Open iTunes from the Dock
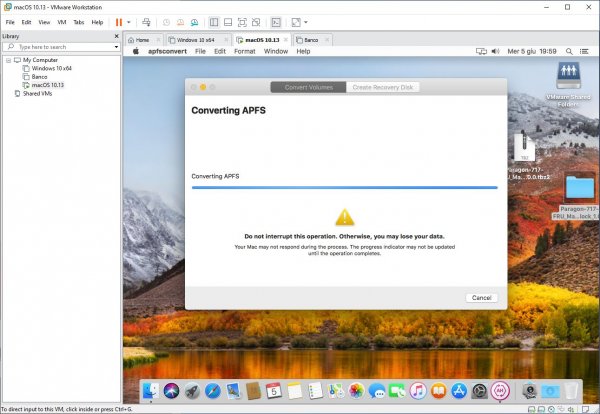 point(418,391)
